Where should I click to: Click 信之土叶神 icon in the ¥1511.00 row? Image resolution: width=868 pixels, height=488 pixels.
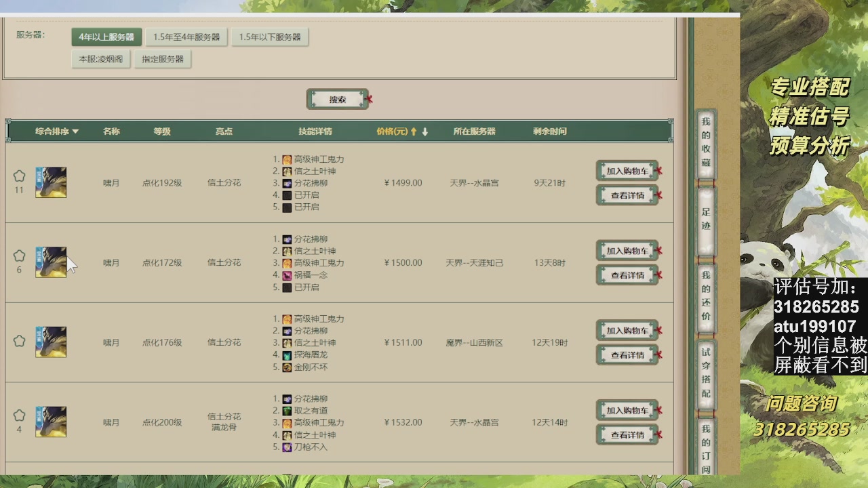pyautogui.click(x=287, y=343)
